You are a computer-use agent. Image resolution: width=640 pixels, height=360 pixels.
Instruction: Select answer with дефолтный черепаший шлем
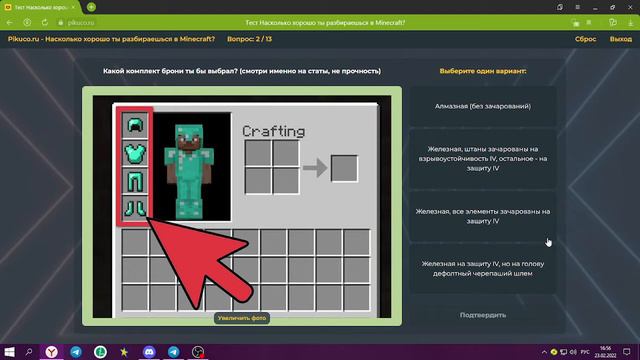coord(483,269)
